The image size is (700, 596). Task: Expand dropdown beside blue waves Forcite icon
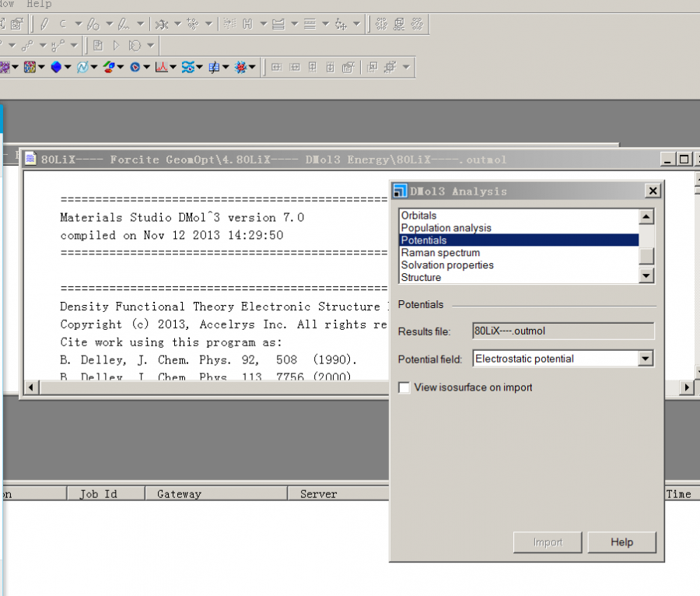pos(199,67)
